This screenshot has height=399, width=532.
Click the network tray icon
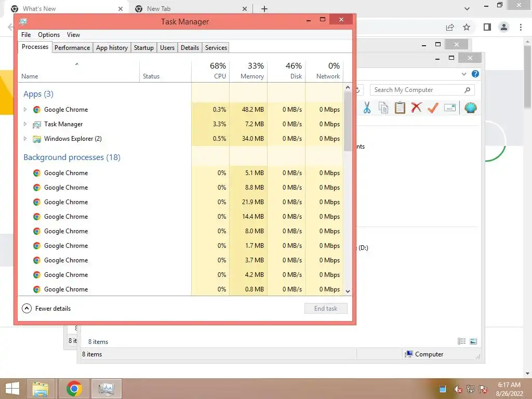[x=471, y=389]
